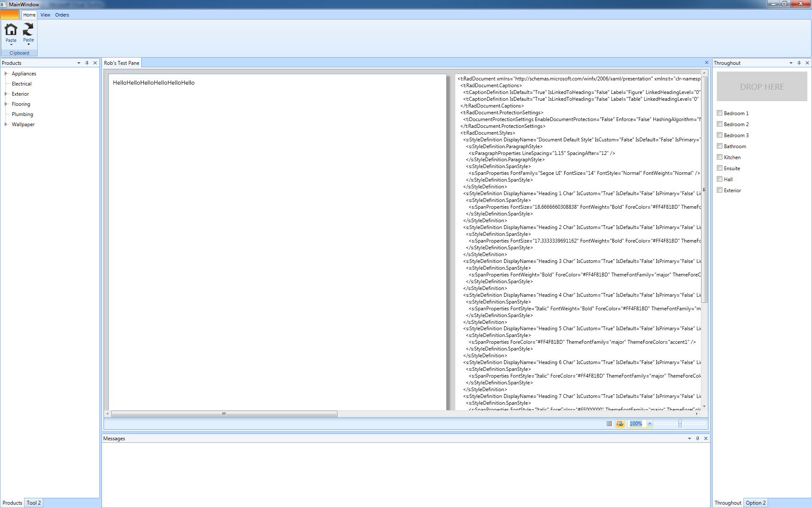Switch to the Tool 2 tab
Image resolution: width=812 pixels, height=508 pixels.
tap(34, 503)
